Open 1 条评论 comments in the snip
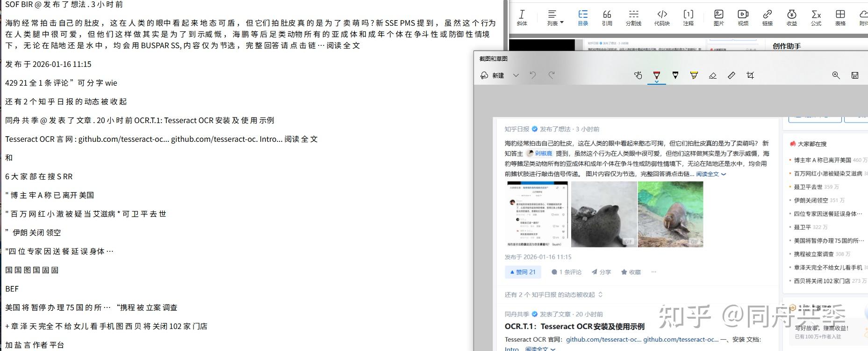 567,272
